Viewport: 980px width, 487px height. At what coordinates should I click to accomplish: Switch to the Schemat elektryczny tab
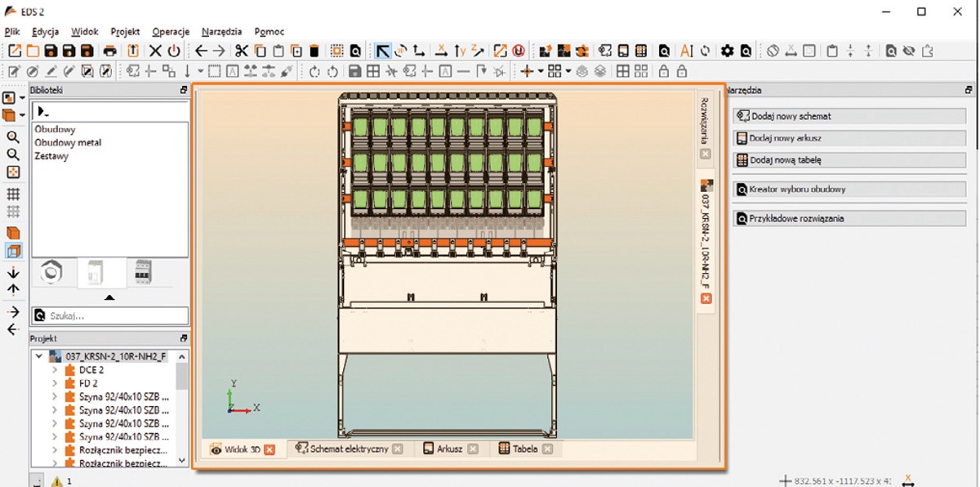coord(349,449)
